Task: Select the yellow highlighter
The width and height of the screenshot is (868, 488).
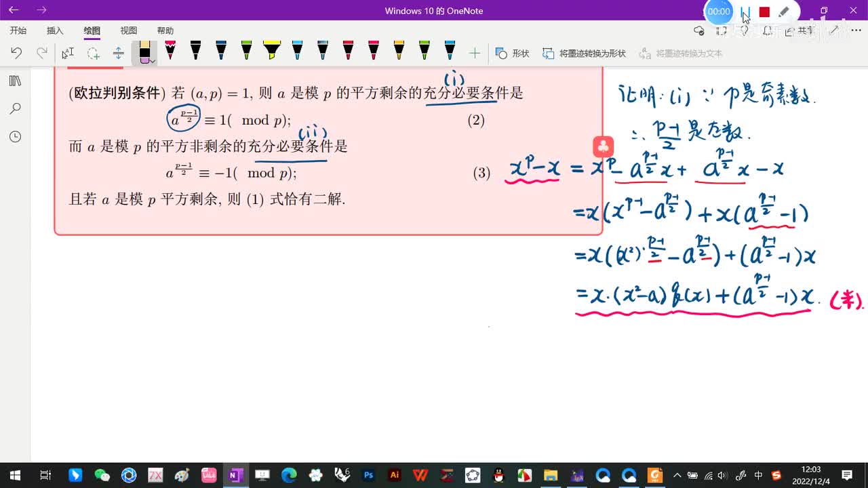Action: click(x=272, y=51)
